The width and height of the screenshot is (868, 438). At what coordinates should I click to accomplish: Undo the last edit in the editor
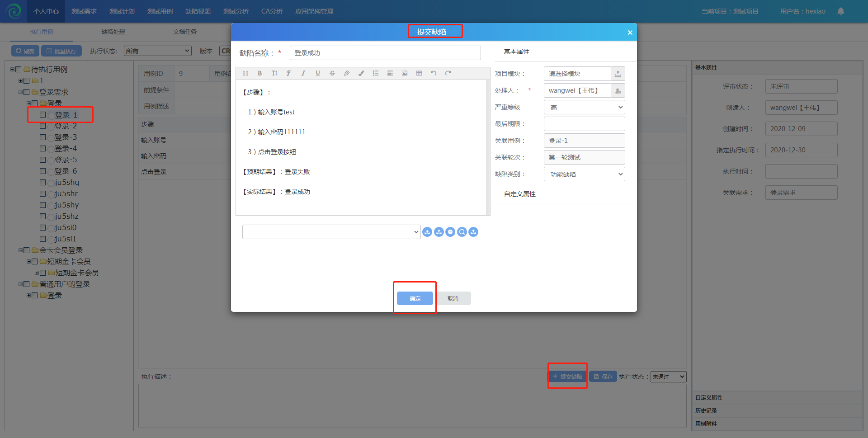434,73
